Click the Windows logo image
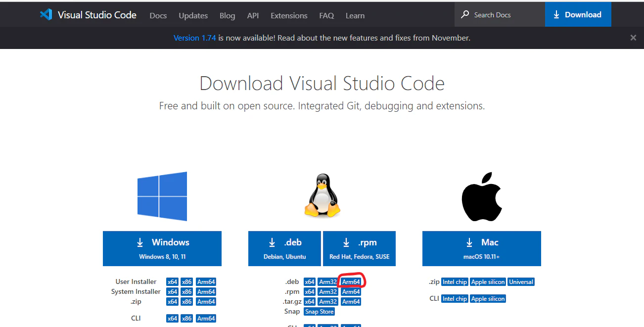Screen dimensions: 644x327 tap(162, 196)
